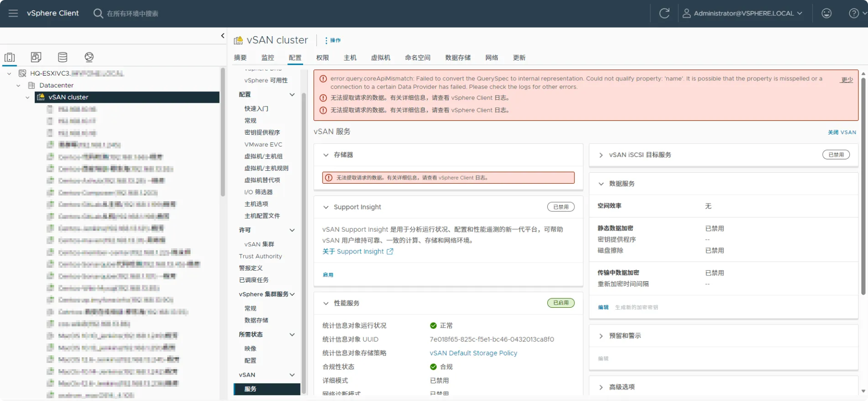Open vSAN 集群 licensing
Screen dimensions: 868x401
pos(259,244)
